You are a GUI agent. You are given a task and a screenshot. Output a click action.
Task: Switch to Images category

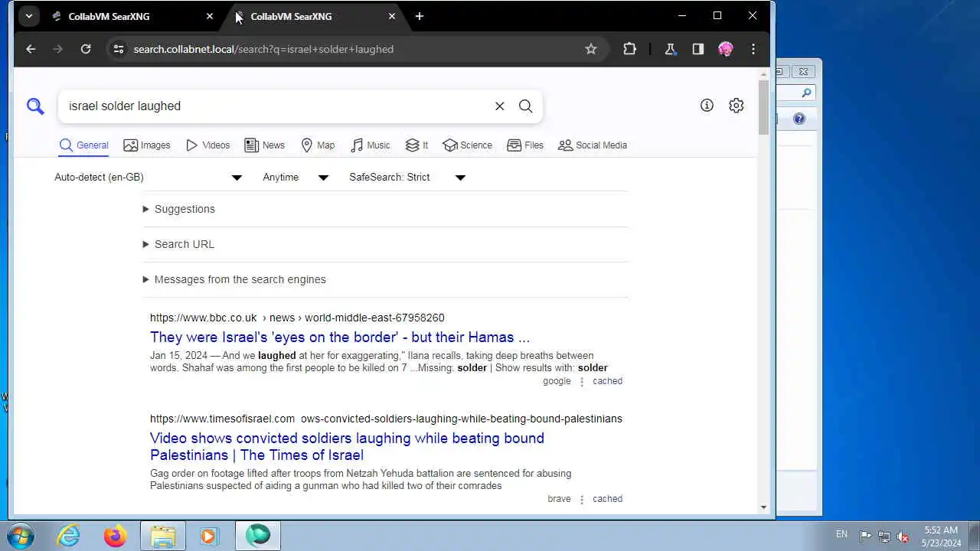[x=147, y=145]
